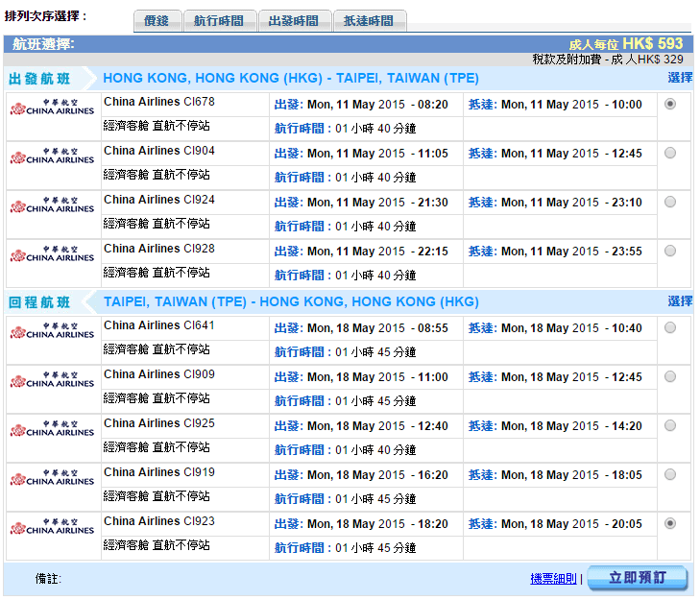The width and height of the screenshot is (700, 600).
Task: Open the 機票細則 ticket rules link
Action: coord(553,579)
